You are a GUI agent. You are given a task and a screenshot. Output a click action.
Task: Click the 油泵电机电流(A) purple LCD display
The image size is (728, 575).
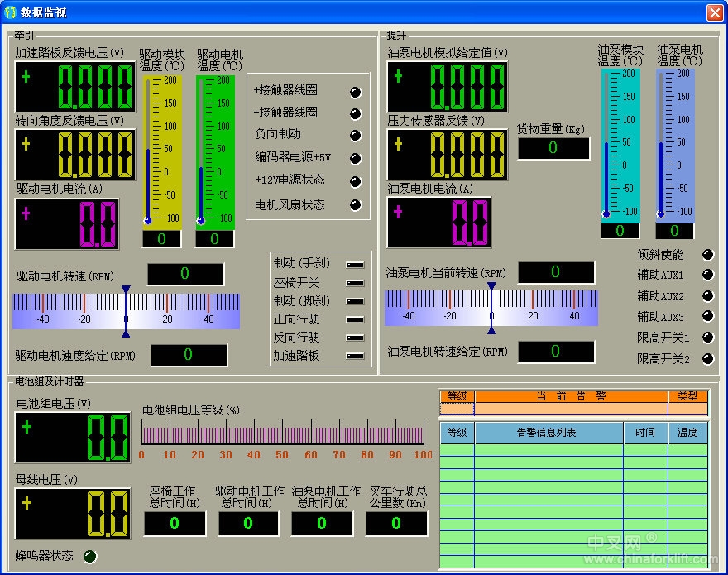(439, 223)
